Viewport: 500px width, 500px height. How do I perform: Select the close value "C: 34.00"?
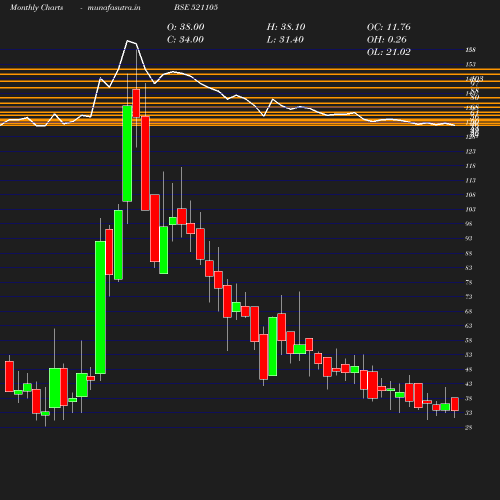(x=185, y=39)
